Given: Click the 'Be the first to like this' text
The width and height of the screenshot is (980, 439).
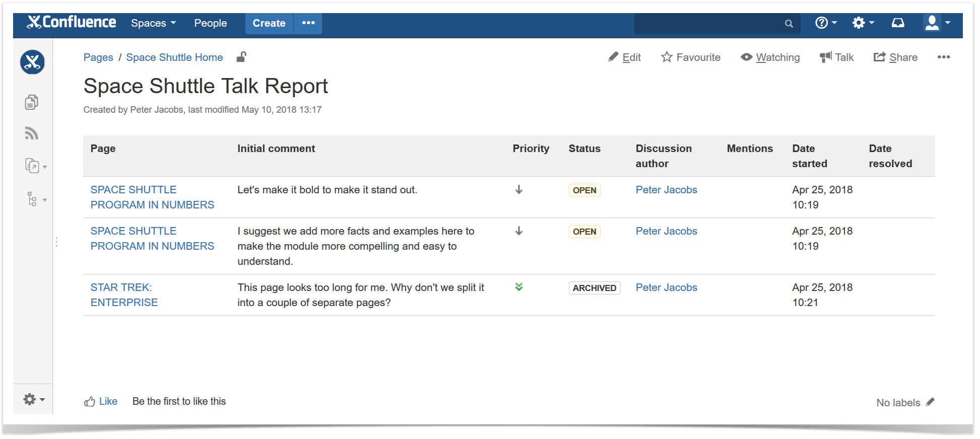Looking at the screenshot, I should (x=179, y=401).
